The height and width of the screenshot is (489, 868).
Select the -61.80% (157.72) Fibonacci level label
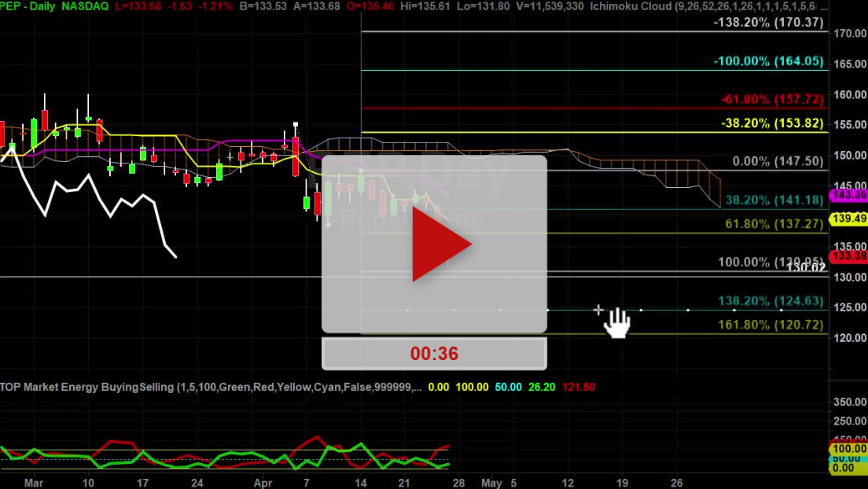click(772, 99)
